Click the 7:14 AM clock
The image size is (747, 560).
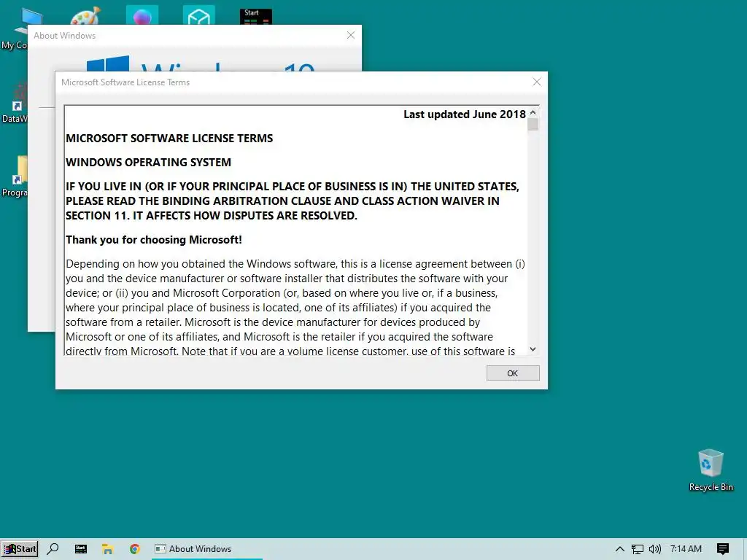686,548
